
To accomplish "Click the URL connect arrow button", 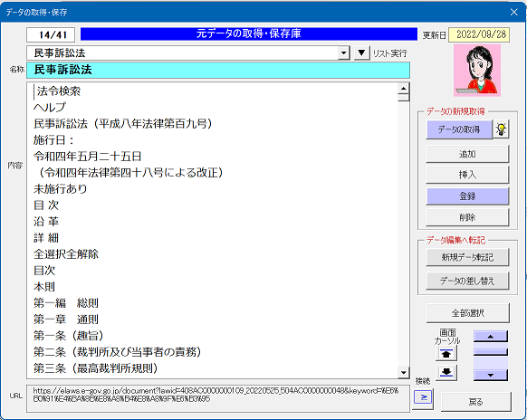I will click(423, 398).
